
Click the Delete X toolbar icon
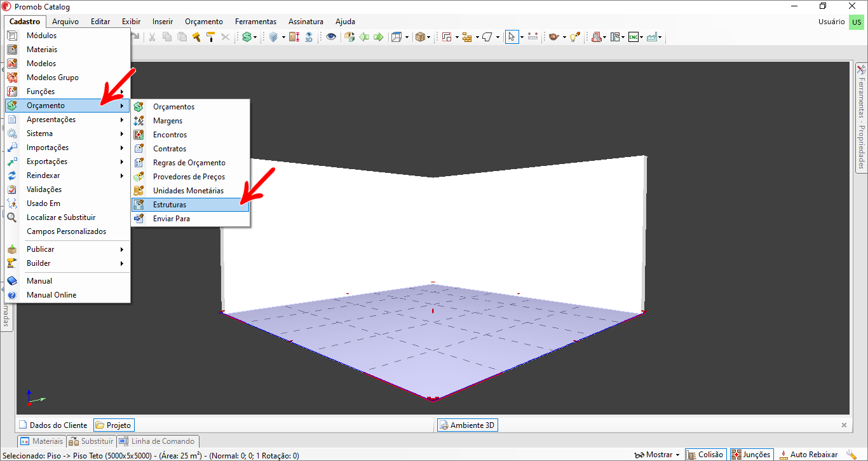225,37
